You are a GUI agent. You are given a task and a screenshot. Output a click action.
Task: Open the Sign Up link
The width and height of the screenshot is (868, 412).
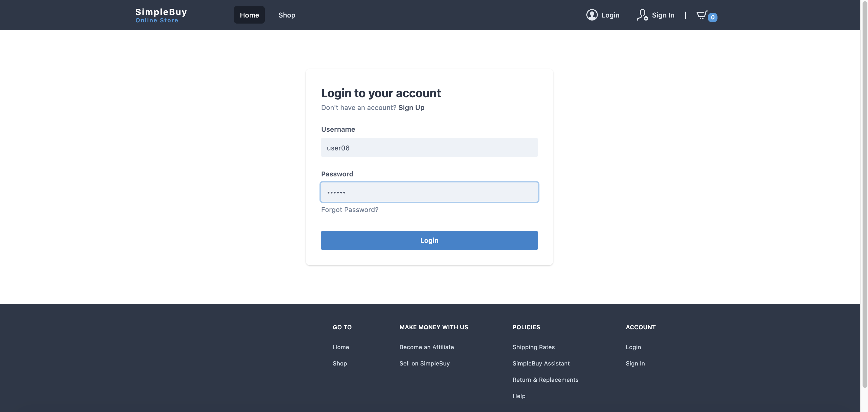click(x=411, y=108)
